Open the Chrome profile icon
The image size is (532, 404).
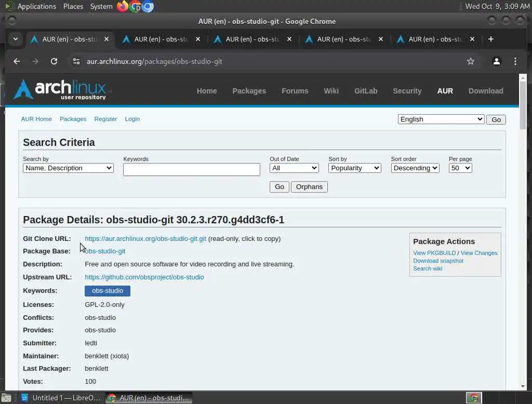coord(496,61)
